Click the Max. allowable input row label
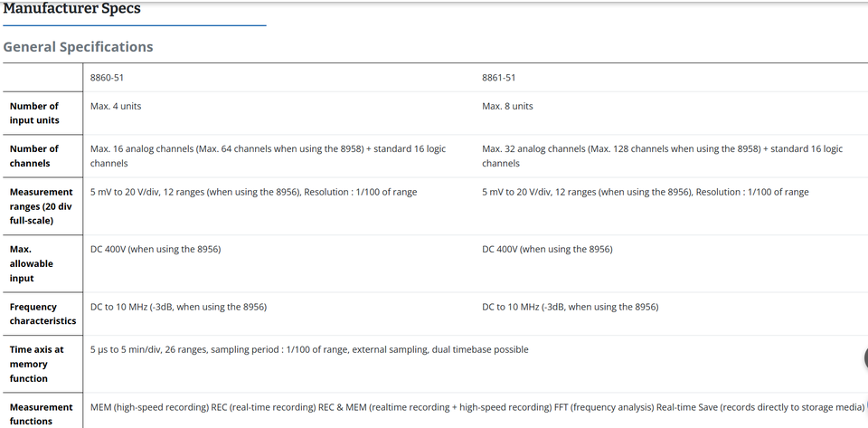Screen dimensions: 868x428 [x=32, y=263]
